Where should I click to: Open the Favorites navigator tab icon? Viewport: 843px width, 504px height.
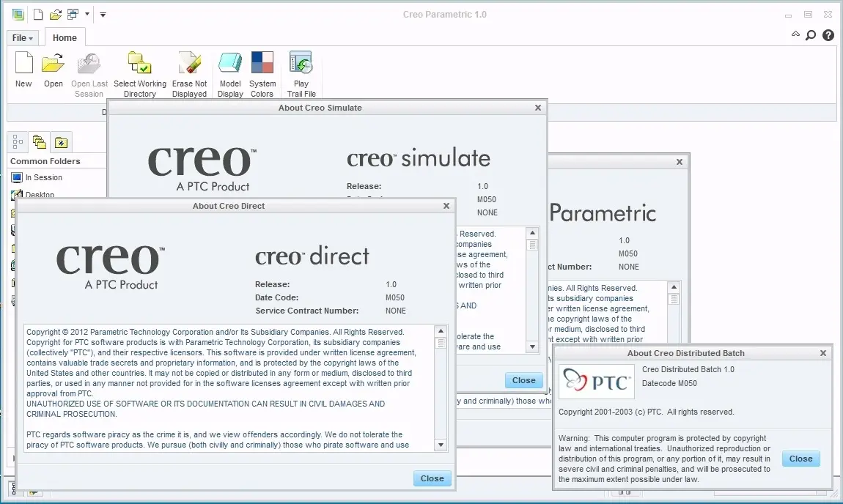pyautogui.click(x=62, y=142)
